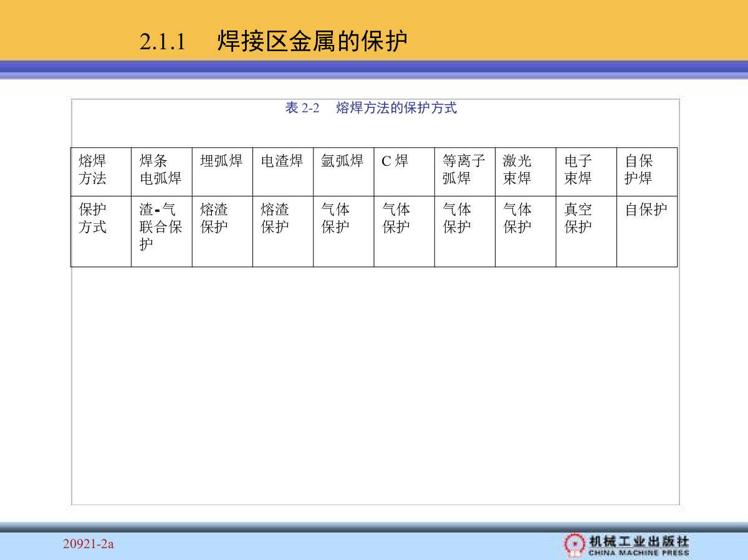Click the cell 电子束焊
This screenshot has height=560, width=748.
pyautogui.click(x=587, y=171)
